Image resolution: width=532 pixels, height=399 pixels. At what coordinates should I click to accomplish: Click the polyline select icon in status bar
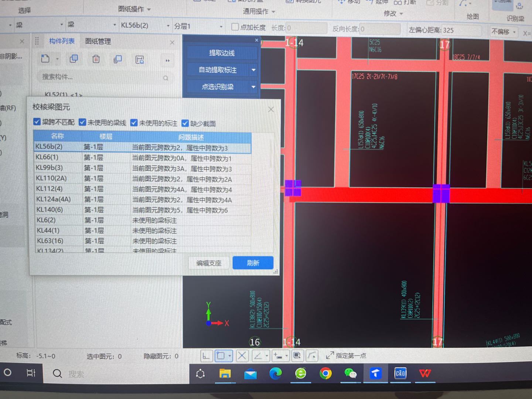click(x=312, y=355)
